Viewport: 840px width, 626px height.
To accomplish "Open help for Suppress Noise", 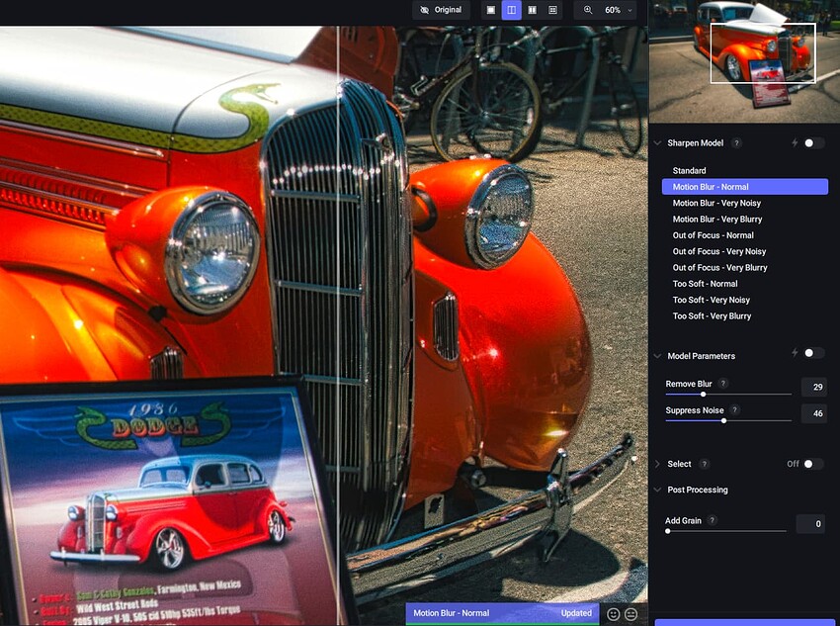I will point(734,410).
